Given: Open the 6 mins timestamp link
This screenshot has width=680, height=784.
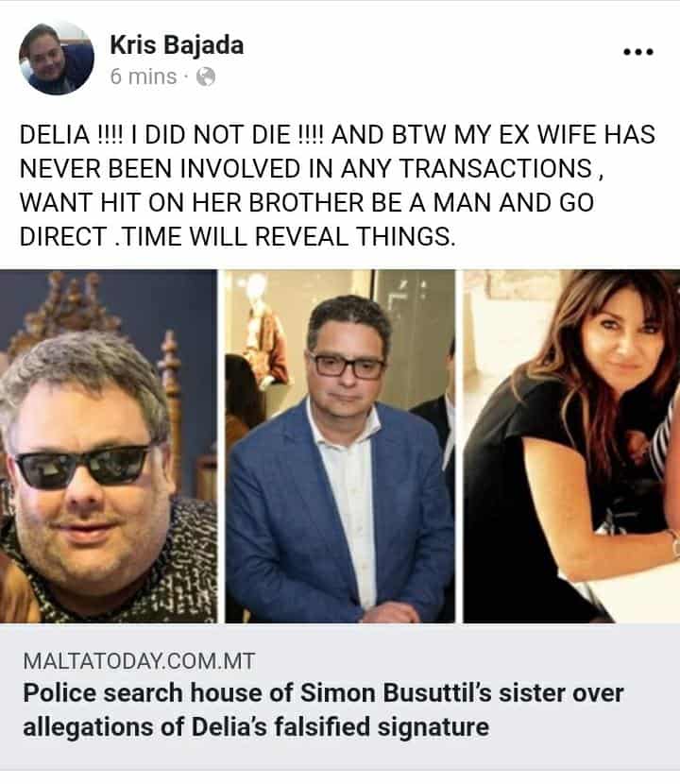Looking at the screenshot, I should click(144, 77).
